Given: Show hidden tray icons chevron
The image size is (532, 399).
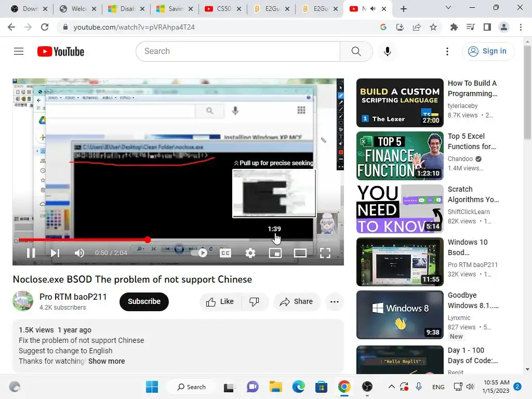Looking at the screenshot, I should (391, 387).
